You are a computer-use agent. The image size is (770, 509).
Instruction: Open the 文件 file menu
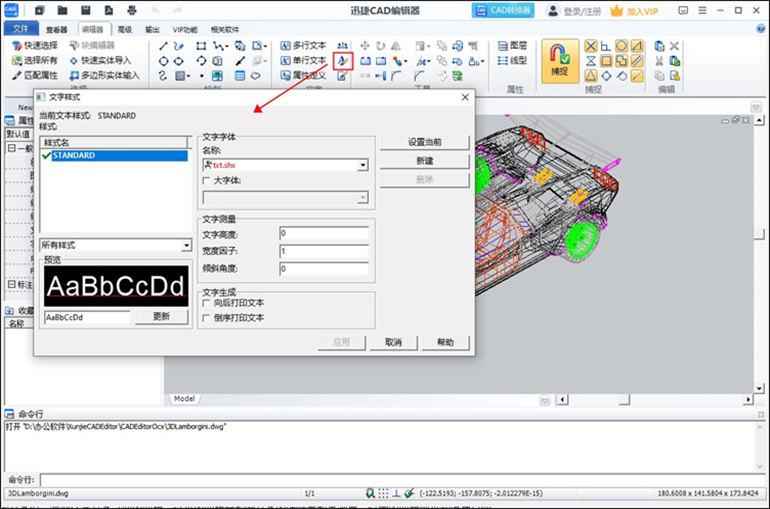tap(21, 29)
